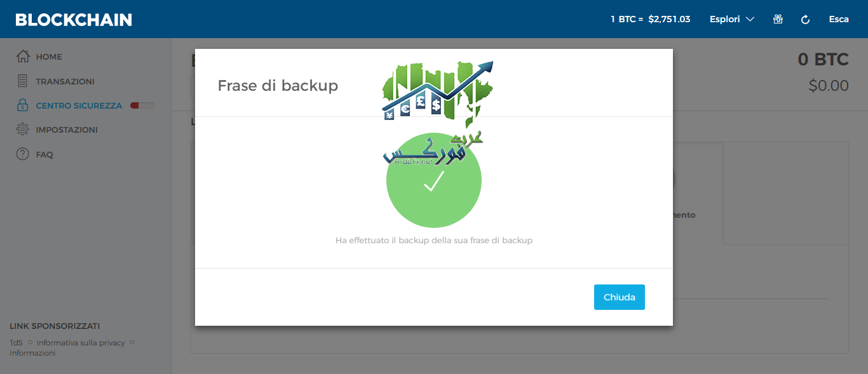Click the security level progress bar
This screenshot has height=374, width=868.
[142, 105]
